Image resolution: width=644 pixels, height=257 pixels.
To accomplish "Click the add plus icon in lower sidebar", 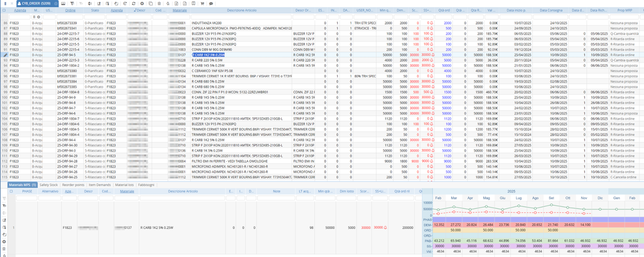I will 4,242.
